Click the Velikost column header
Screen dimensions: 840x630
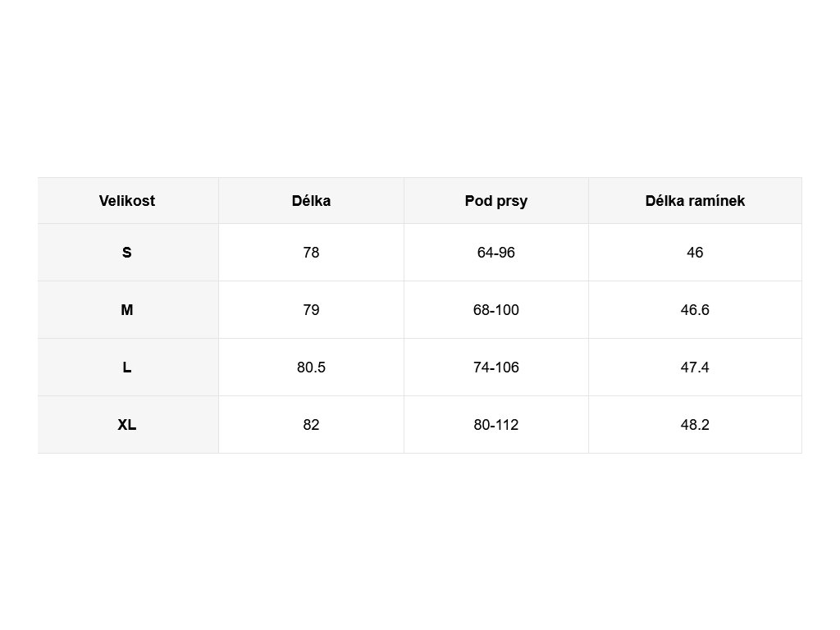[127, 201]
